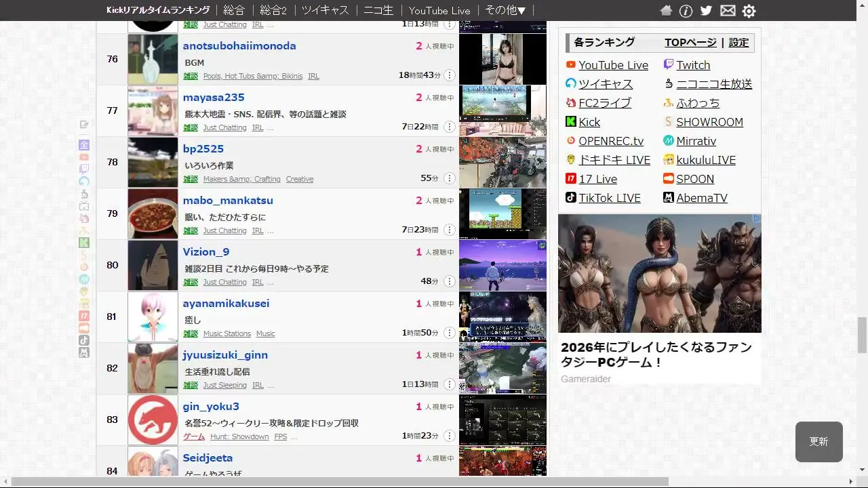The image size is (868, 488).
Task: Click the edit note icon in left sidebar
Action: 84,125
